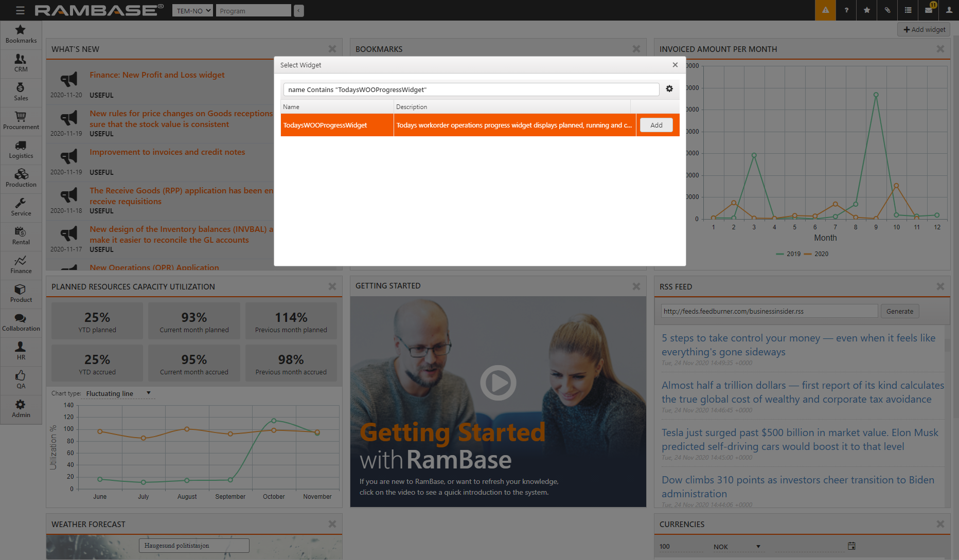Play the Getting Started video
959x560 pixels.
pyautogui.click(x=498, y=383)
